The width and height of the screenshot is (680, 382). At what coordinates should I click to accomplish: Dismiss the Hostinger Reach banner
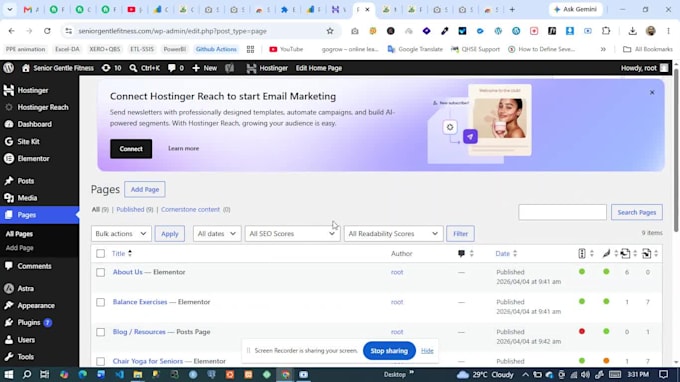pos(652,92)
